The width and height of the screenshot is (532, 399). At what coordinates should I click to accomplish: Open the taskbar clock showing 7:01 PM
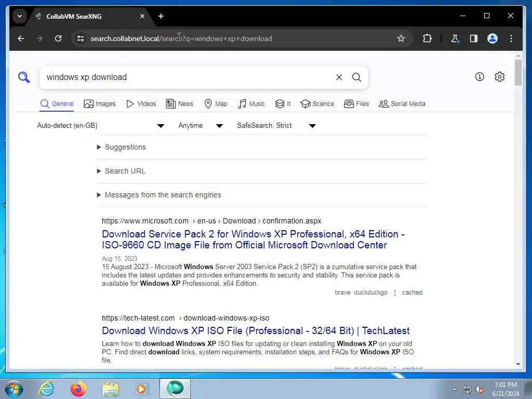pos(506,389)
